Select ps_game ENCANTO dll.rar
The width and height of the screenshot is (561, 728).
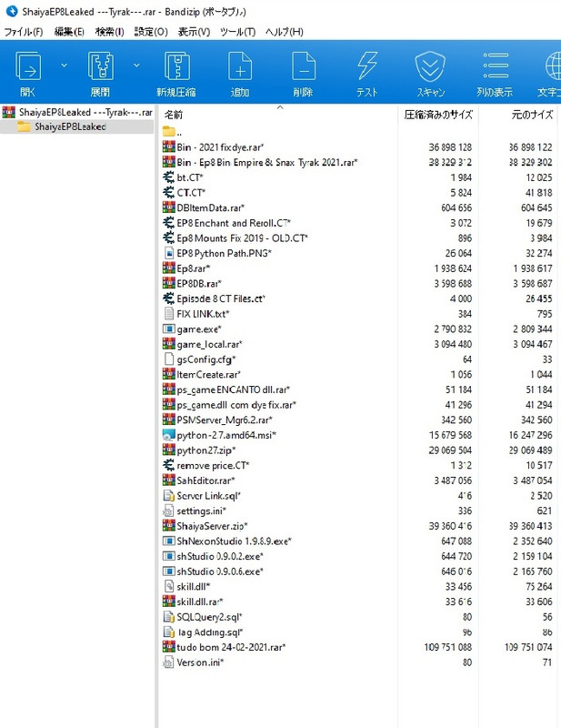coord(234,389)
